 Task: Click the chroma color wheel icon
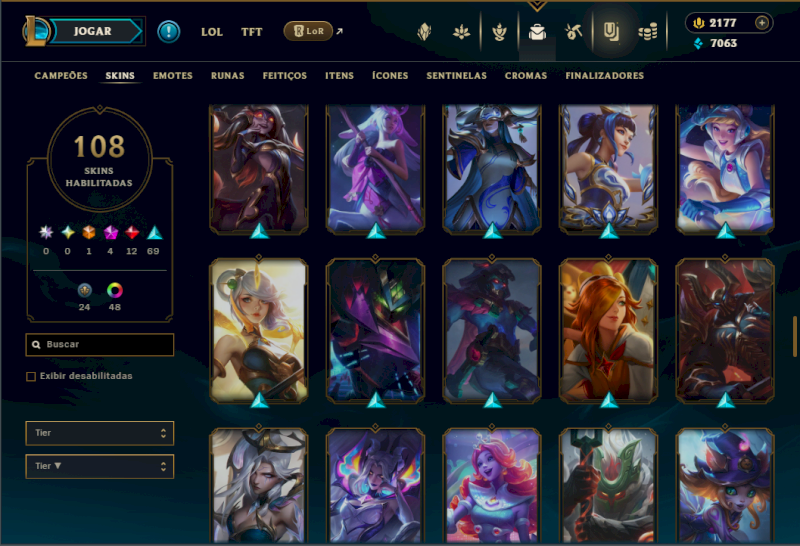(x=115, y=290)
